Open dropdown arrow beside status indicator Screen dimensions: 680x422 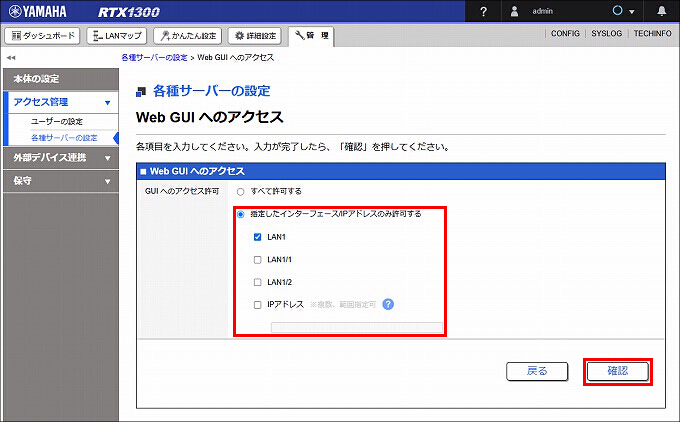pyautogui.click(x=632, y=12)
